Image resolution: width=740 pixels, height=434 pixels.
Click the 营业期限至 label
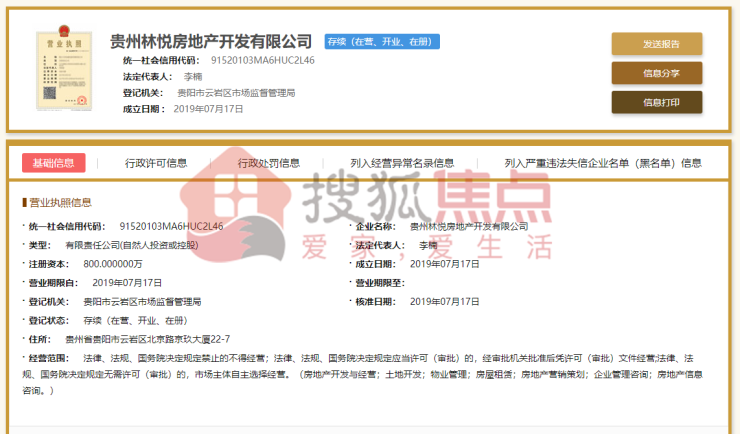380,283
